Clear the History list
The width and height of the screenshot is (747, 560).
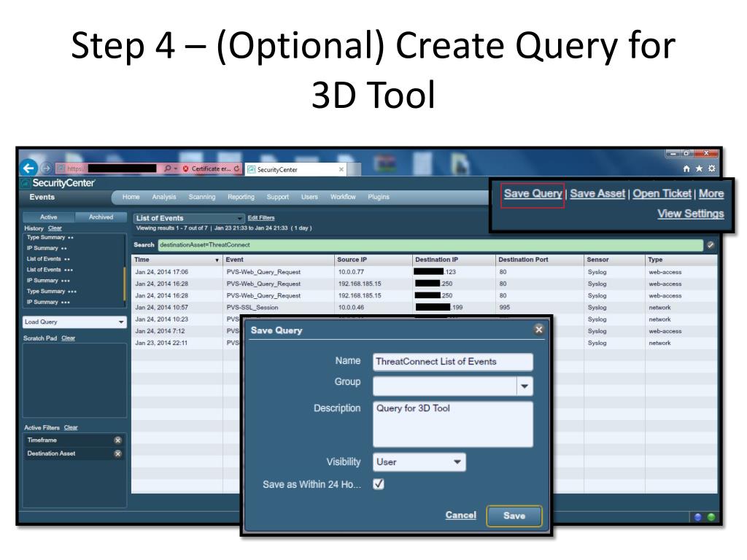[x=55, y=228]
